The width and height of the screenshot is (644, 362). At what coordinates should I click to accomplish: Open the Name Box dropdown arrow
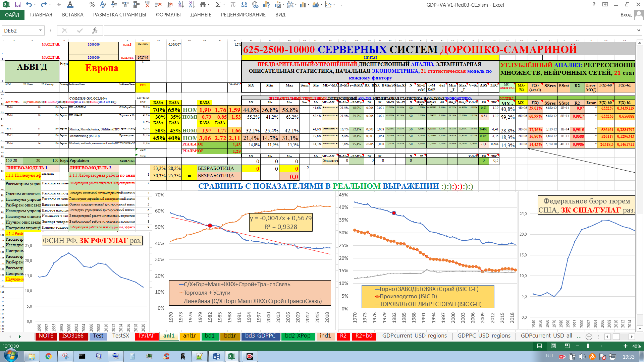(x=40, y=31)
